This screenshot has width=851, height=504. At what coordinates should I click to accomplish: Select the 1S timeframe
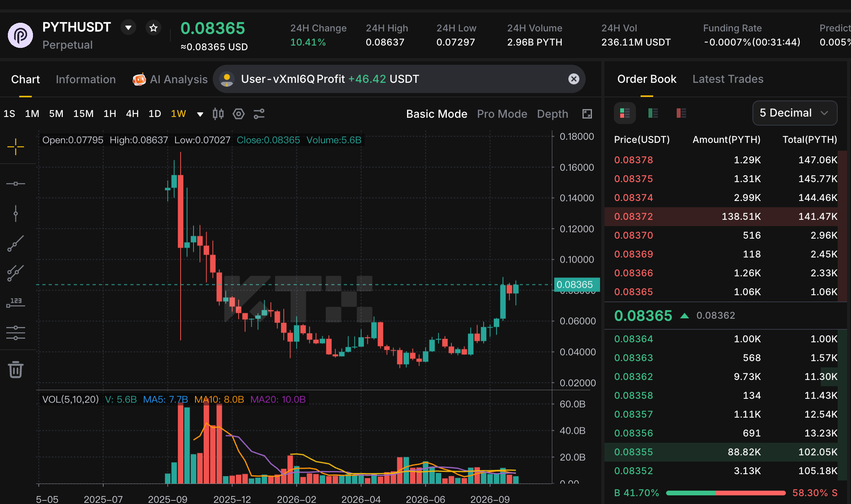pos(9,114)
